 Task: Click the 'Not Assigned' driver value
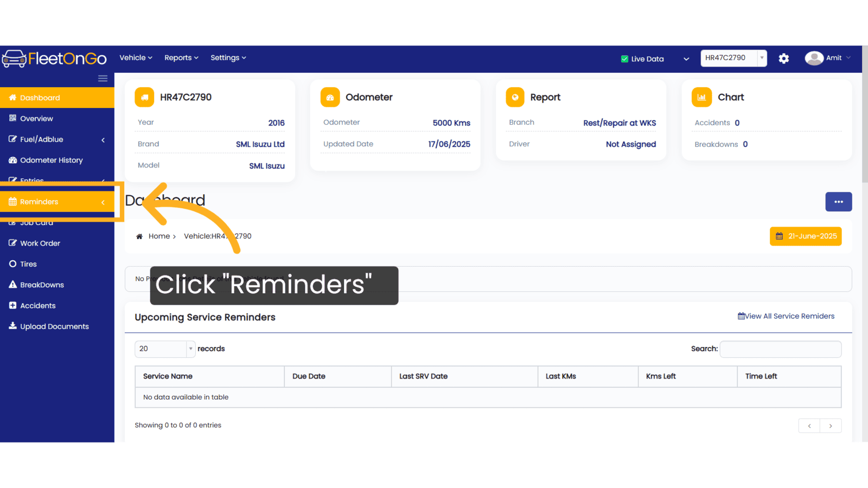coord(631,144)
